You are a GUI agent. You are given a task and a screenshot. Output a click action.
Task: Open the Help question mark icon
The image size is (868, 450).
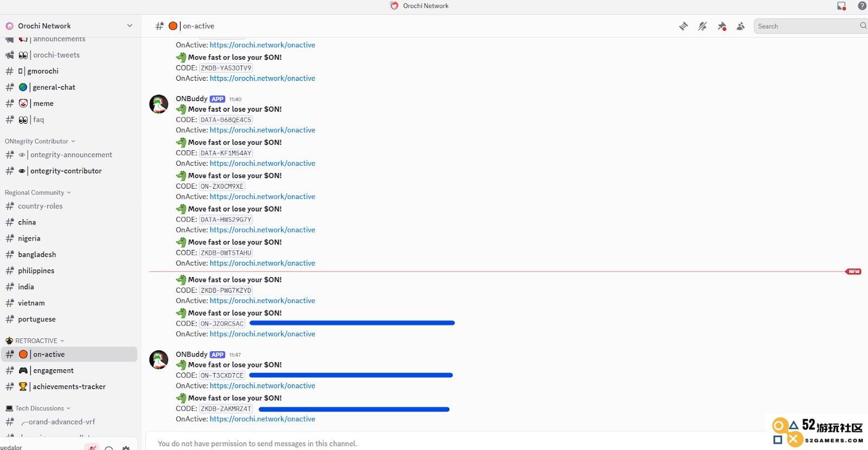click(862, 6)
